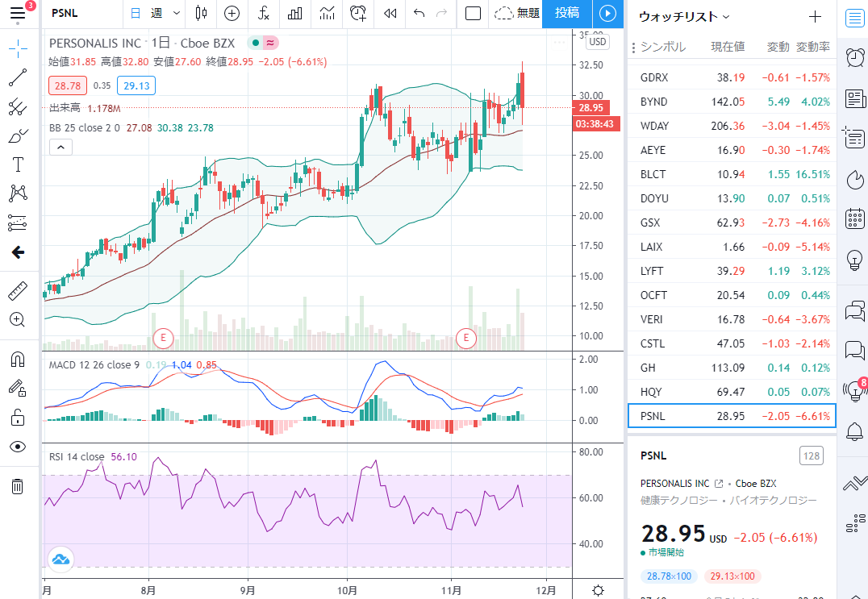Open the candlestick chart style selector
Viewport: 868px width, 599px height.
click(202, 13)
